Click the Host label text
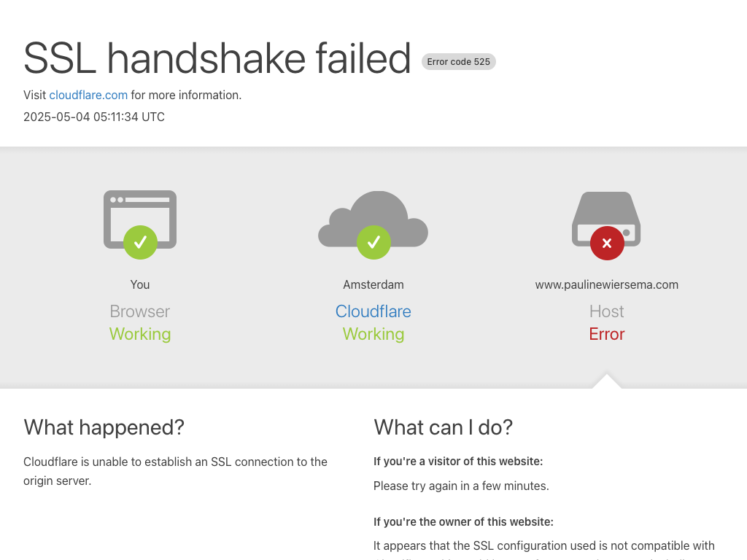Viewport: 747px width, 560px height. (607, 311)
